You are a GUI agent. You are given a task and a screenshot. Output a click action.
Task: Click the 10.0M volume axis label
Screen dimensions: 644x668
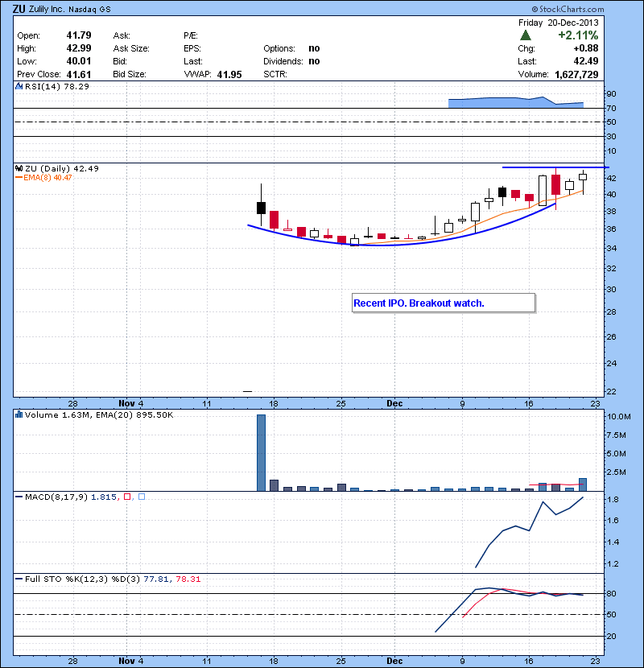[618, 417]
